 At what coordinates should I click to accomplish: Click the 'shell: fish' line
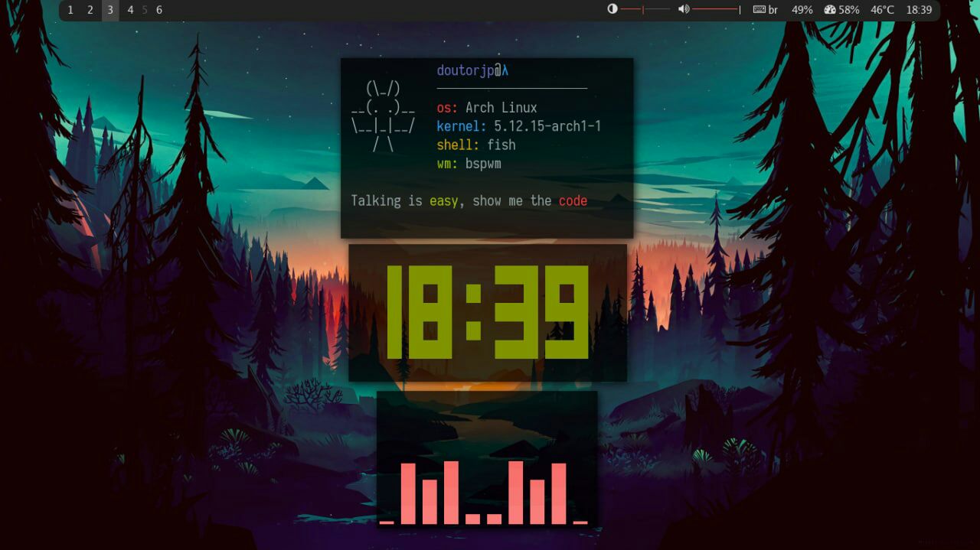click(x=476, y=145)
